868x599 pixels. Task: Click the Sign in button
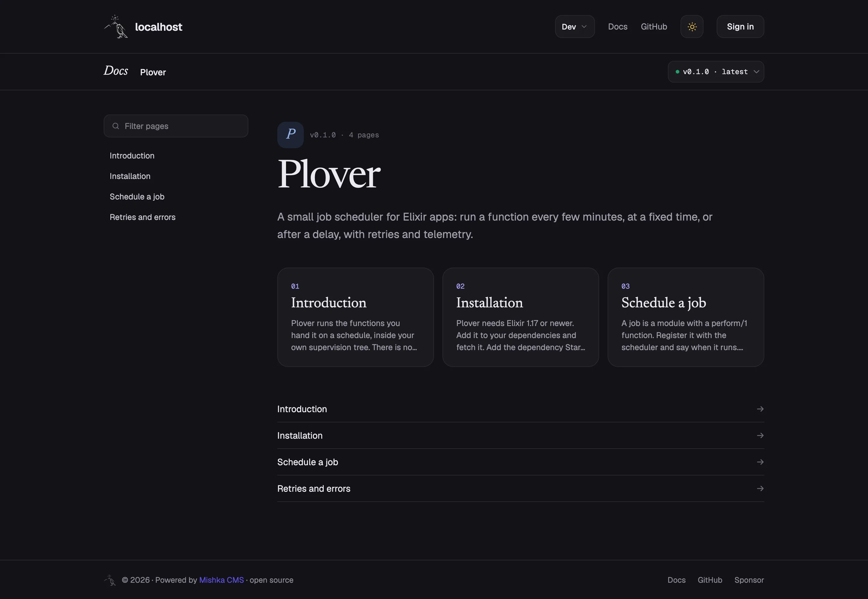pyautogui.click(x=740, y=27)
